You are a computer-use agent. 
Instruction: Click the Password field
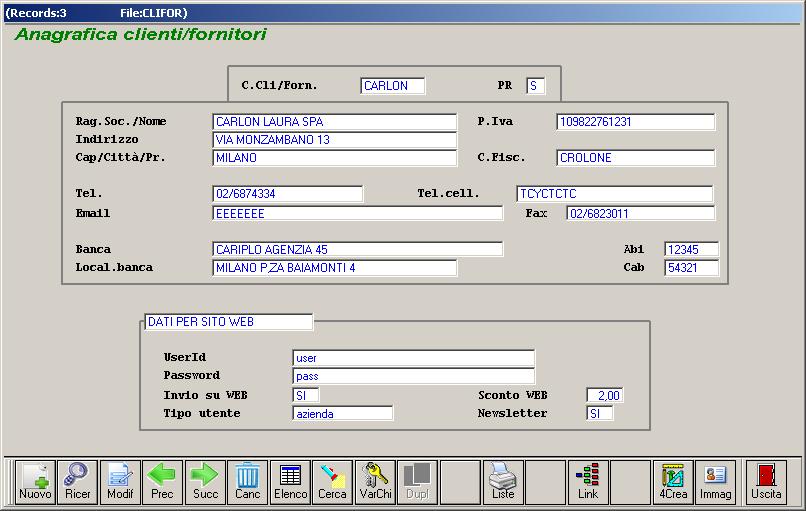414,376
